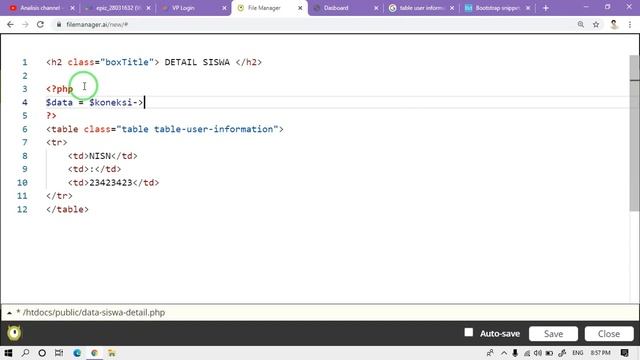The width and height of the screenshot is (640, 360).
Task: Bookmark this page with the star icon
Action: (596, 24)
